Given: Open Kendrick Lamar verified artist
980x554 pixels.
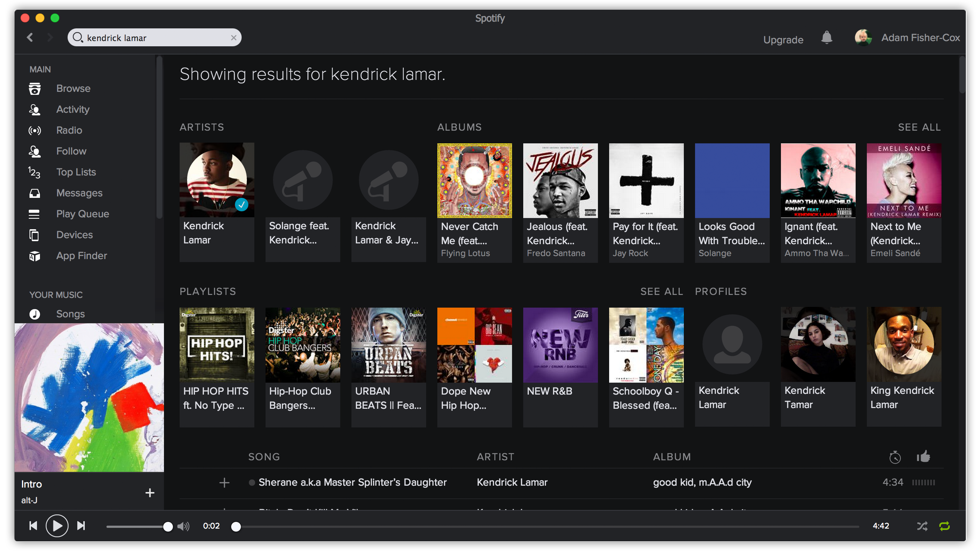Looking at the screenshot, I should [x=217, y=202].
